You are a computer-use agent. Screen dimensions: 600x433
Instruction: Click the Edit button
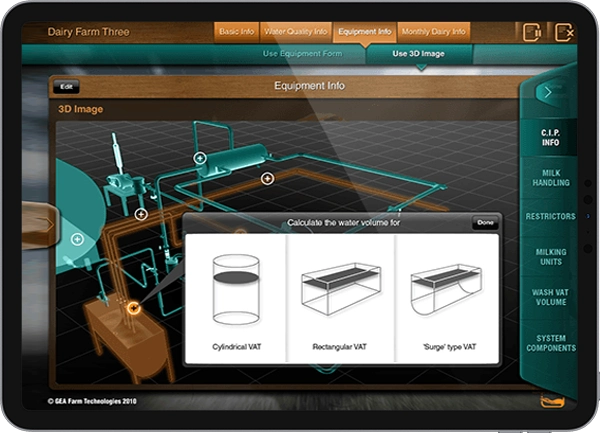coord(67,87)
